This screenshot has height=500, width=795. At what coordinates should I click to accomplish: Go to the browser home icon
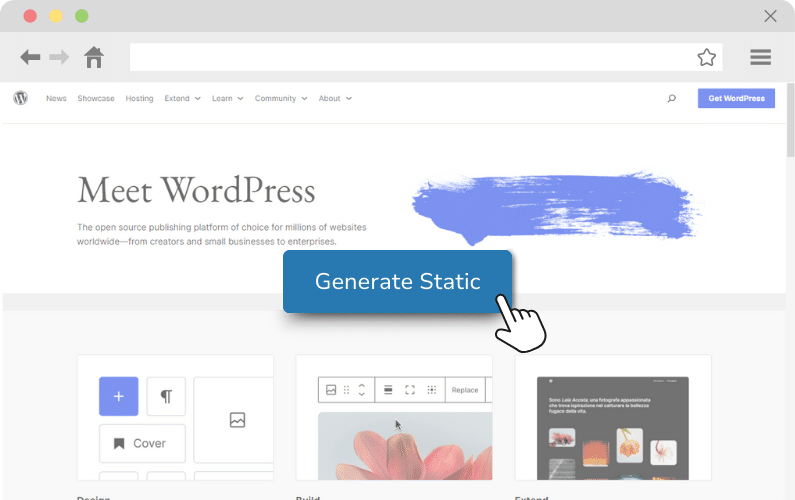pos(94,57)
